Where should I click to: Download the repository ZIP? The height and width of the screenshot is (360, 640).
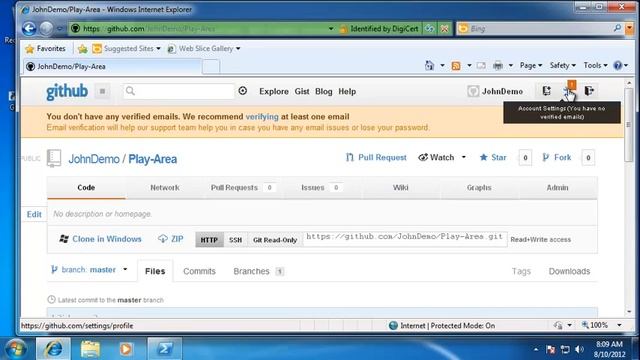171,239
